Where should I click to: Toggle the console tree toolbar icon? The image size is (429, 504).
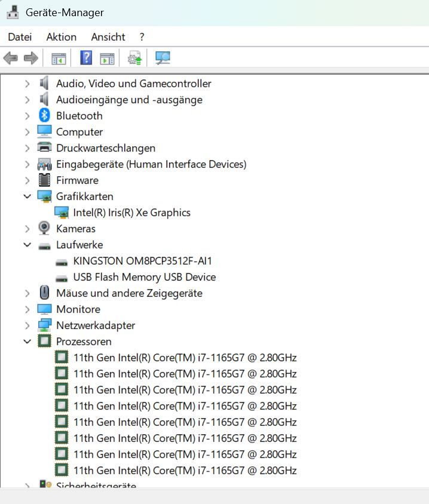[59, 58]
